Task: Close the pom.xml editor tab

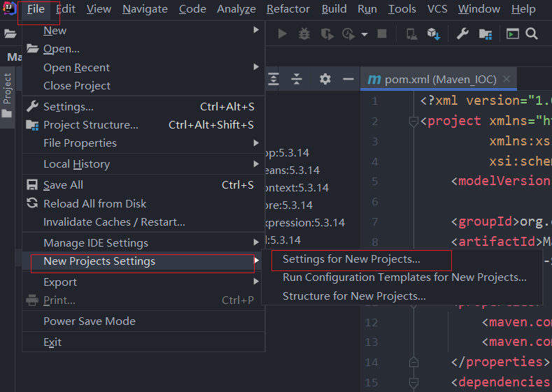Action: coord(507,79)
